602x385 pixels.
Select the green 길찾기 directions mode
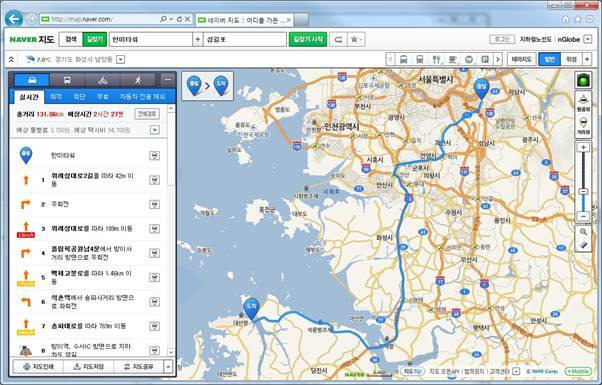[94, 39]
